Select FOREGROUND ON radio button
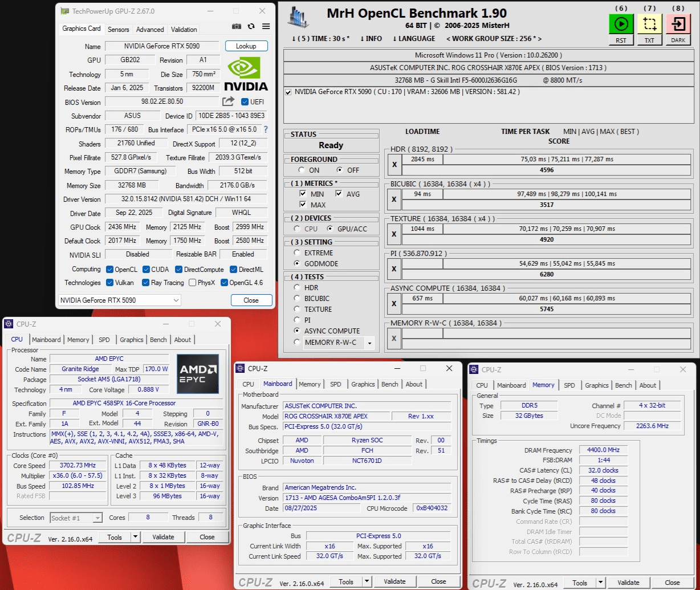Screen dimensions: 700x590 pyautogui.click(x=302, y=170)
